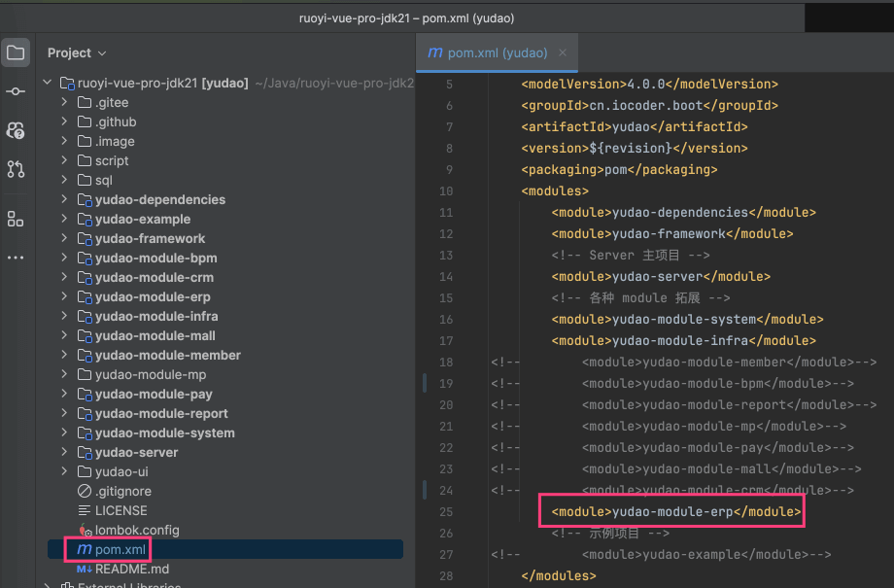Open the Structure tool window
The width and height of the screenshot is (894, 588).
click(16, 219)
